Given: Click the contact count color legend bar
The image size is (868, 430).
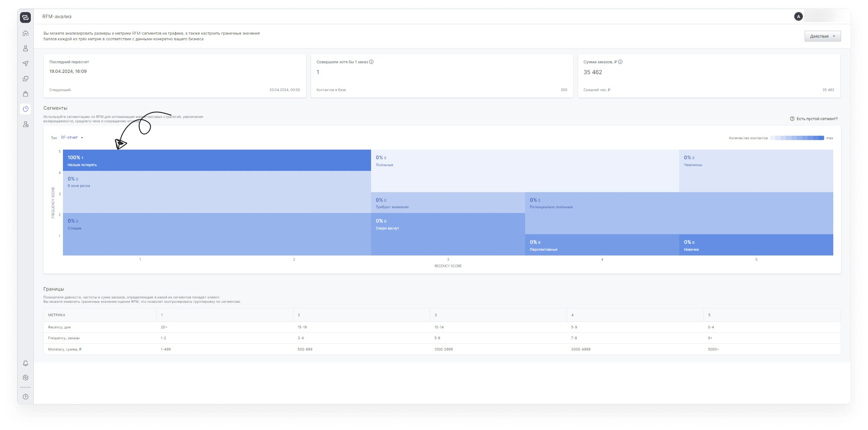Looking at the screenshot, I should [797, 138].
